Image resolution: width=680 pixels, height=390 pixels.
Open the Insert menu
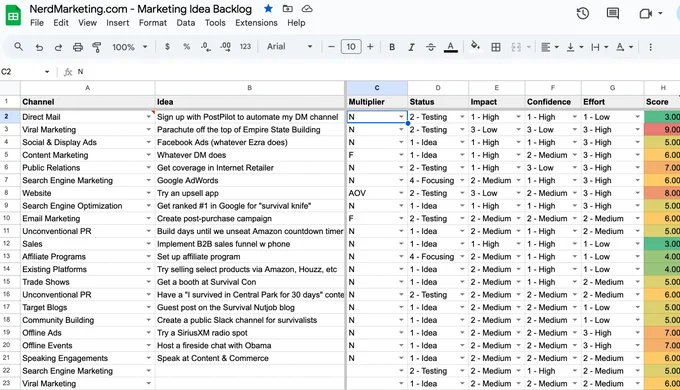tap(118, 23)
